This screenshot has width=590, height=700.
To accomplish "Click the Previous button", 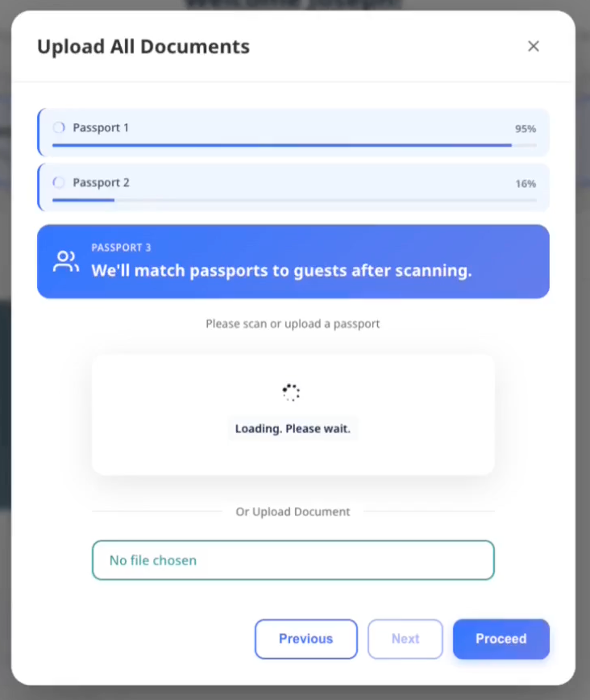I will click(305, 639).
